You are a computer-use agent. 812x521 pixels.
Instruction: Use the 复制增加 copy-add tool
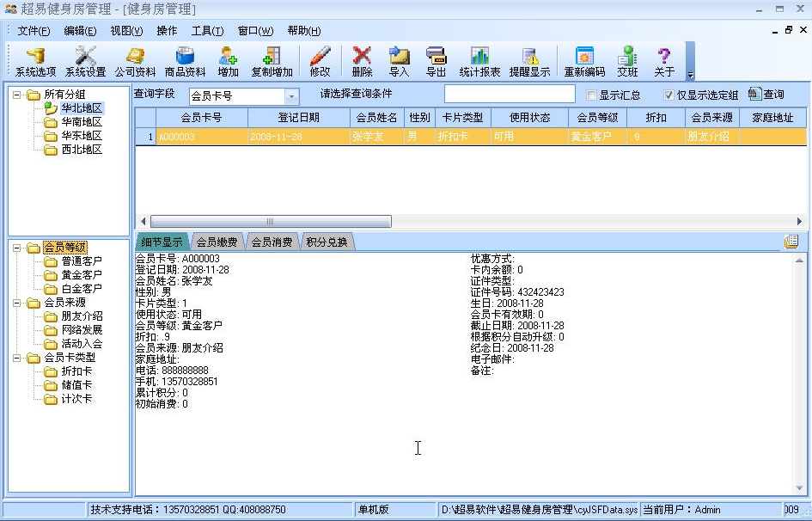coord(272,60)
